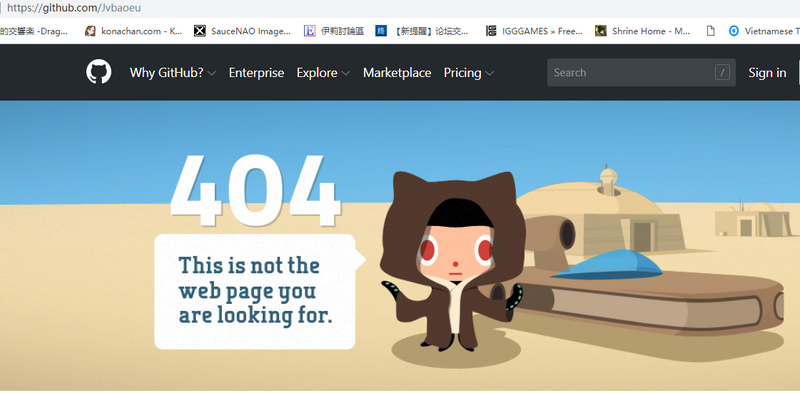Open the SauceNAO Image... bookmark text

coord(251,31)
